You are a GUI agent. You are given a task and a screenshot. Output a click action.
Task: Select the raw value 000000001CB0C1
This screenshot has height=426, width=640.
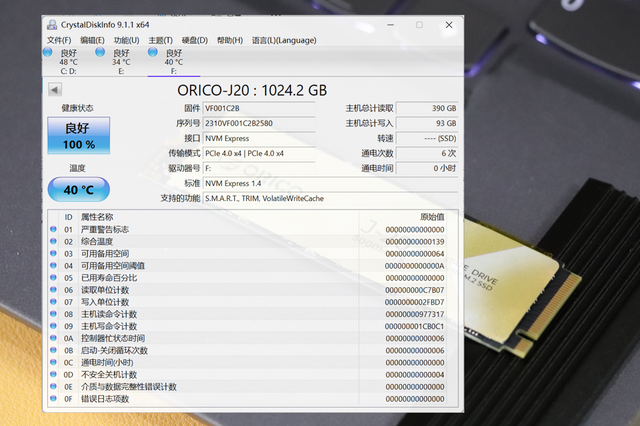415,326
